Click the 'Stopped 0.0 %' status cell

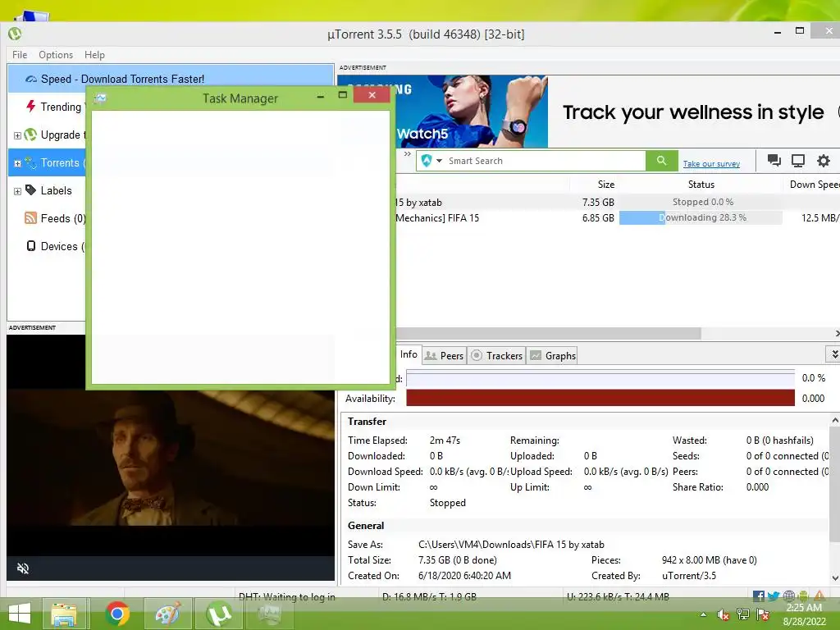701,202
